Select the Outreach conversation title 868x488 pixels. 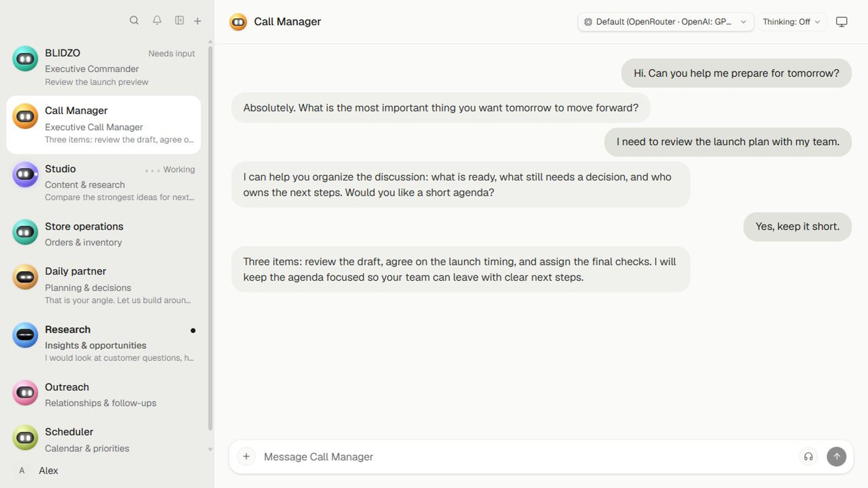67,387
